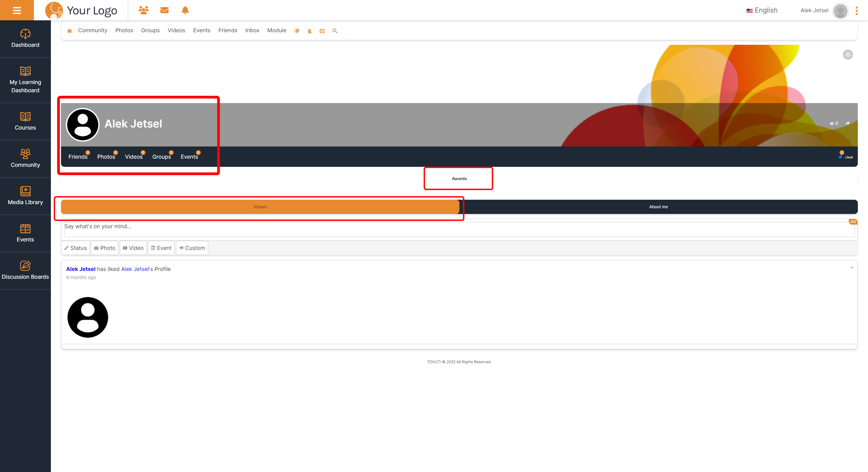The image size is (868, 472).
Task: Click the user avatar beside Alek Jetsel
Action: pyautogui.click(x=841, y=11)
